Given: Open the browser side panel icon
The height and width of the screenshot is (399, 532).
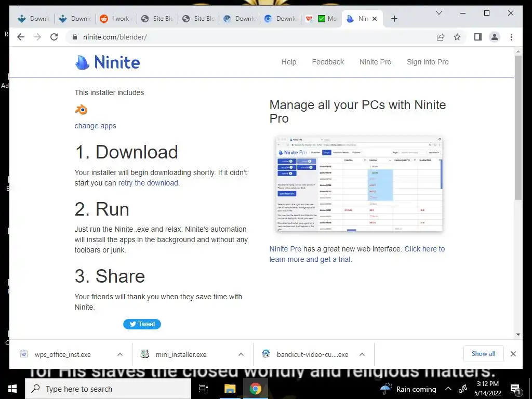Looking at the screenshot, I should point(478,37).
